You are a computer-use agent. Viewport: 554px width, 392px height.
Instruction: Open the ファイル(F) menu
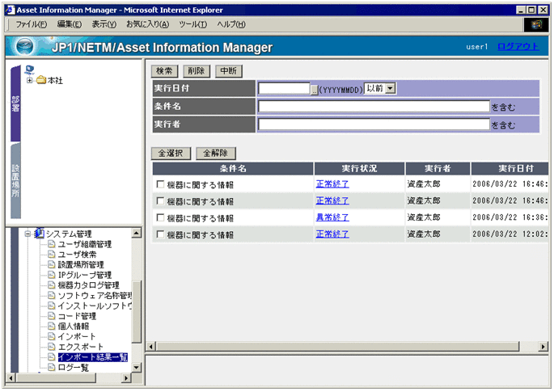click(x=32, y=25)
